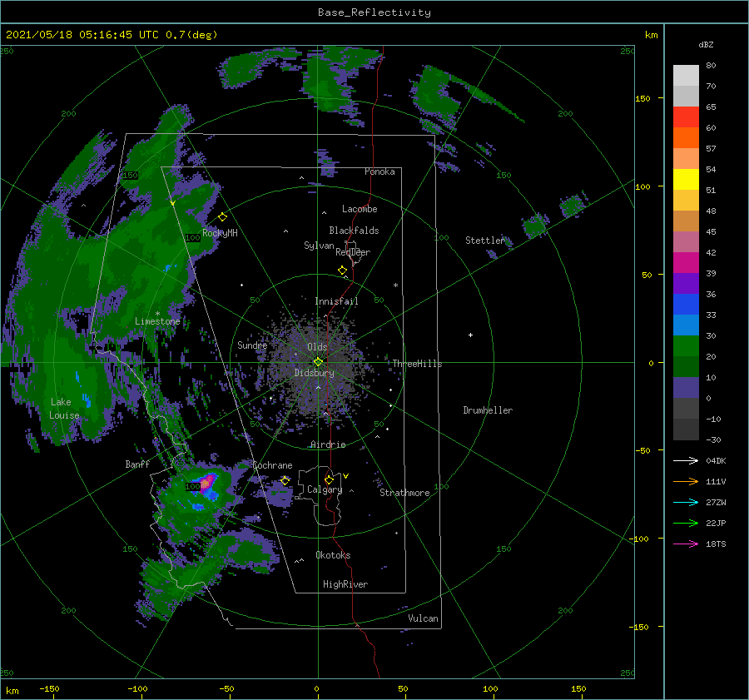The image size is (749, 700).
Task: Click the Lake Louise label
Action: click(x=64, y=409)
